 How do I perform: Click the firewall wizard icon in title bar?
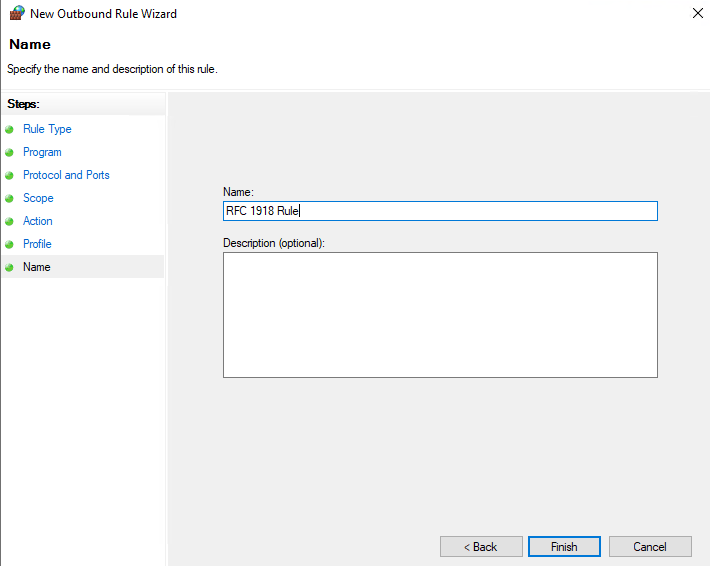click(x=17, y=14)
